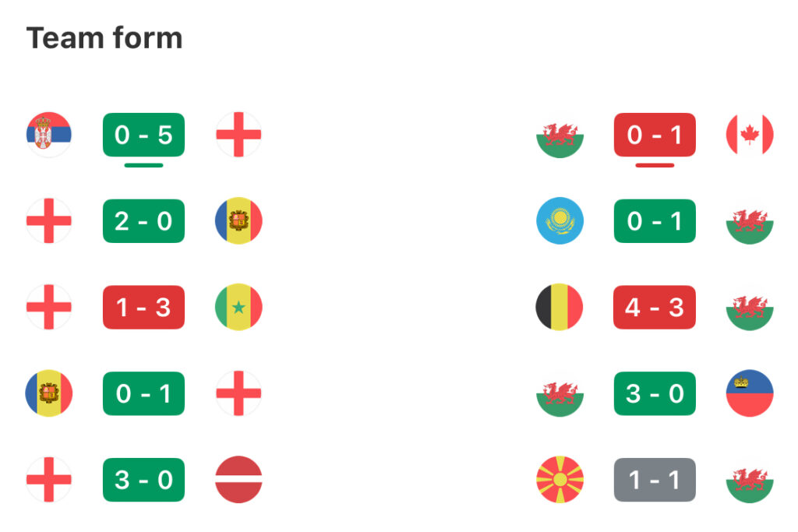The width and height of the screenshot is (798, 532).
Task: Click the Serbia flag icon
Action: click(x=49, y=135)
